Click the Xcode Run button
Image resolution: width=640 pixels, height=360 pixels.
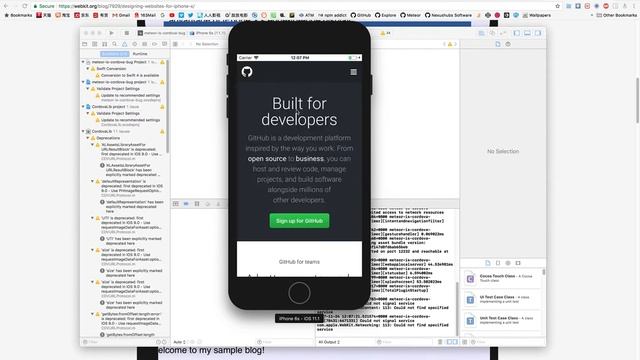pyautogui.click(x=111, y=33)
